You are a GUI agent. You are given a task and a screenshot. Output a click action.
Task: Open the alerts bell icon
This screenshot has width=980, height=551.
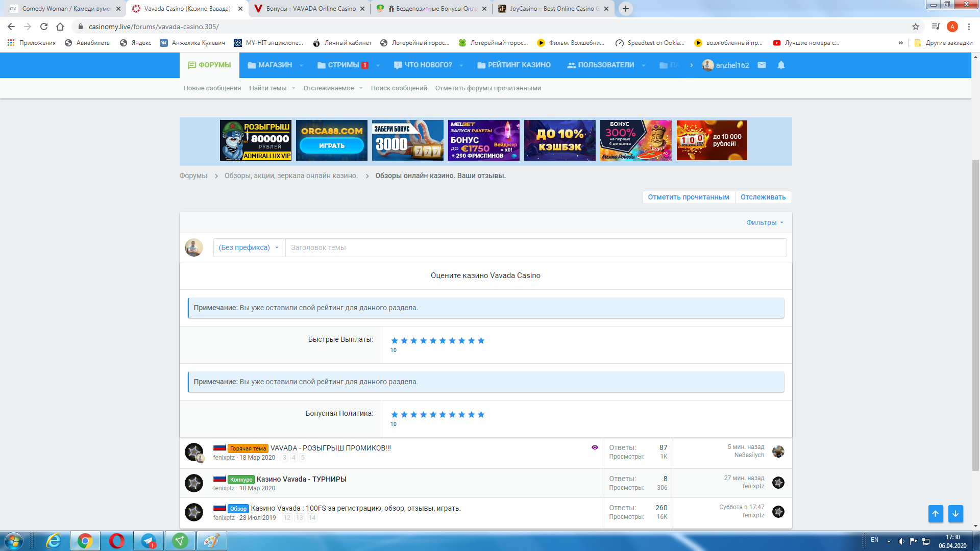(x=781, y=65)
